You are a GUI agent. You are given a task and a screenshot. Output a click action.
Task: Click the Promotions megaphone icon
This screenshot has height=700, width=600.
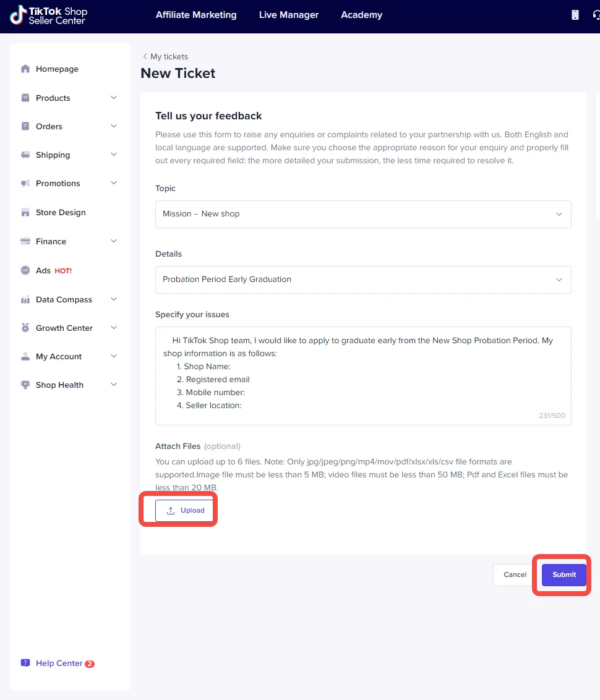[x=25, y=184]
